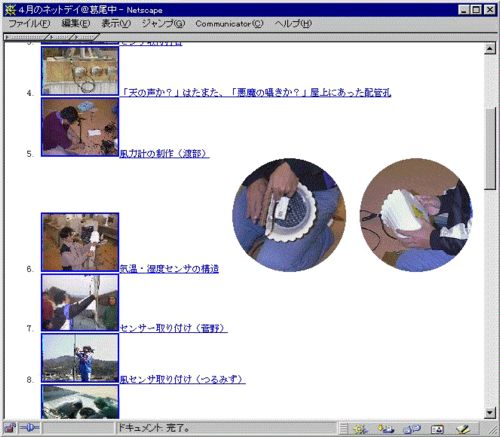The image size is (500, 437).
Task: Open the Address Book component bar icon
Action: pyautogui.click(x=437, y=429)
